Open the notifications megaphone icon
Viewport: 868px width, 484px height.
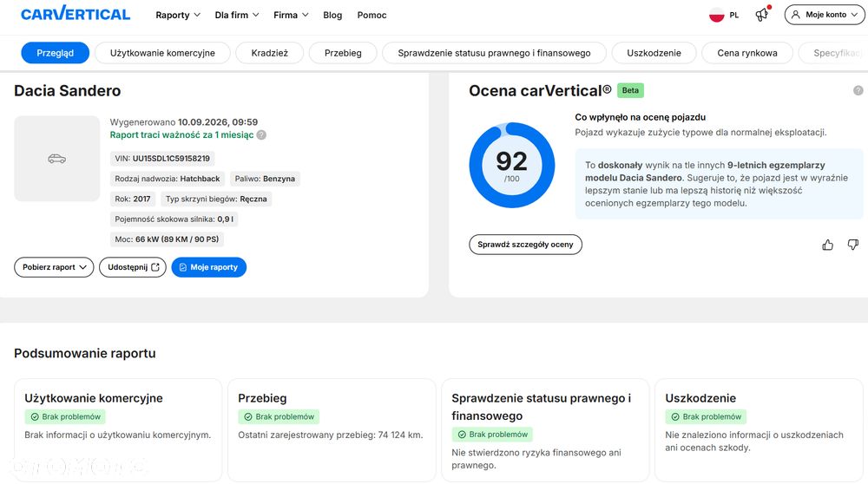[762, 15]
